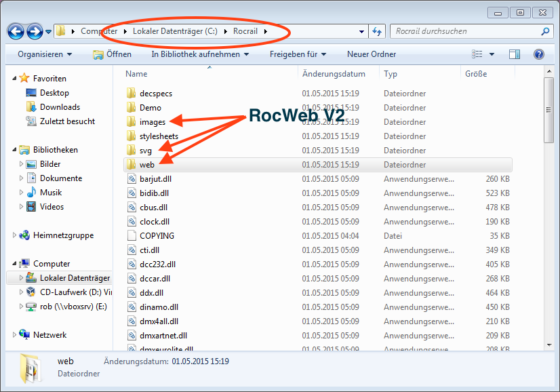Select the images folder icon
The width and height of the screenshot is (560, 392).
[x=132, y=122]
